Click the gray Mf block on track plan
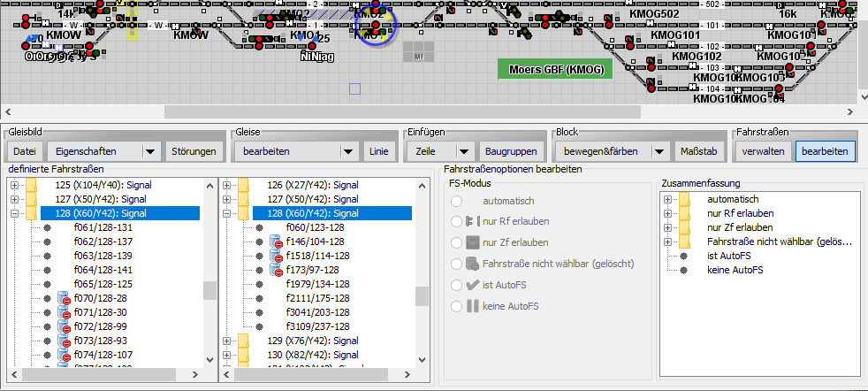The height and width of the screenshot is (391, 868). [418, 57]
